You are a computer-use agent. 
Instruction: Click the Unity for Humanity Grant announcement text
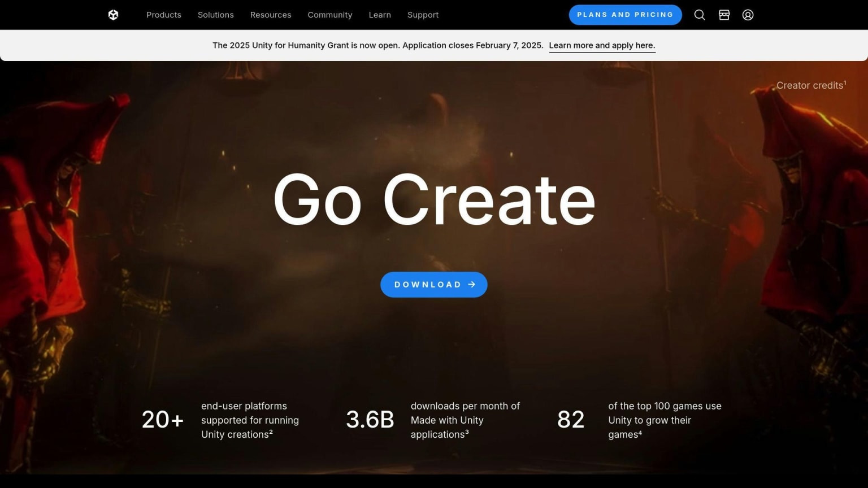[377, 45]
